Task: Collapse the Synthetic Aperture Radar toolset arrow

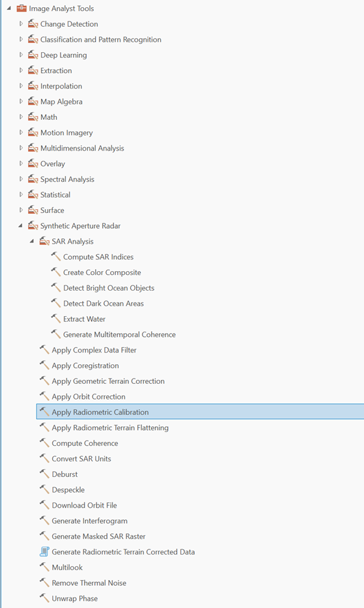Action: click(21, 225)
